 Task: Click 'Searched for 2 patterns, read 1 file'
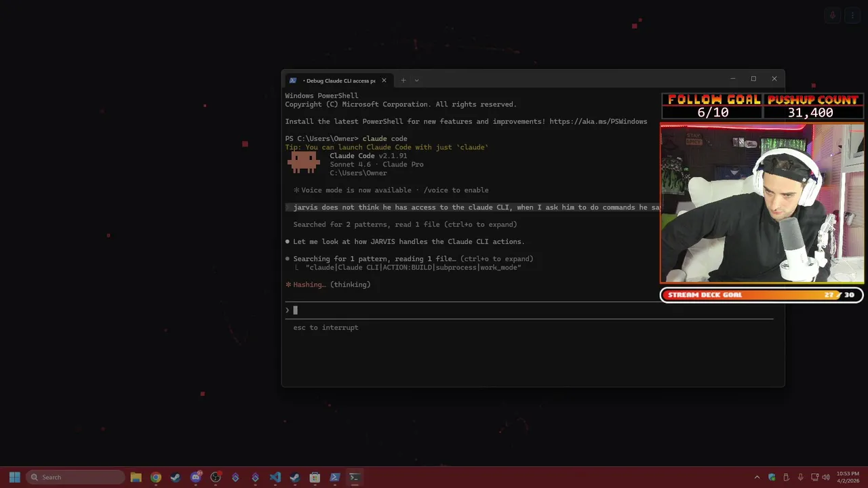[405, 224]
